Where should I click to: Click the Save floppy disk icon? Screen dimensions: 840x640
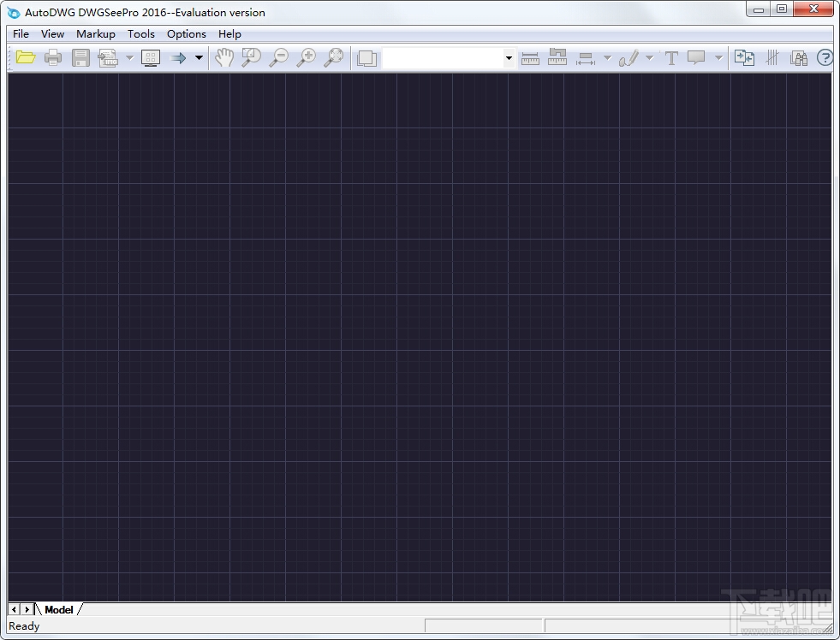point(80,57)
